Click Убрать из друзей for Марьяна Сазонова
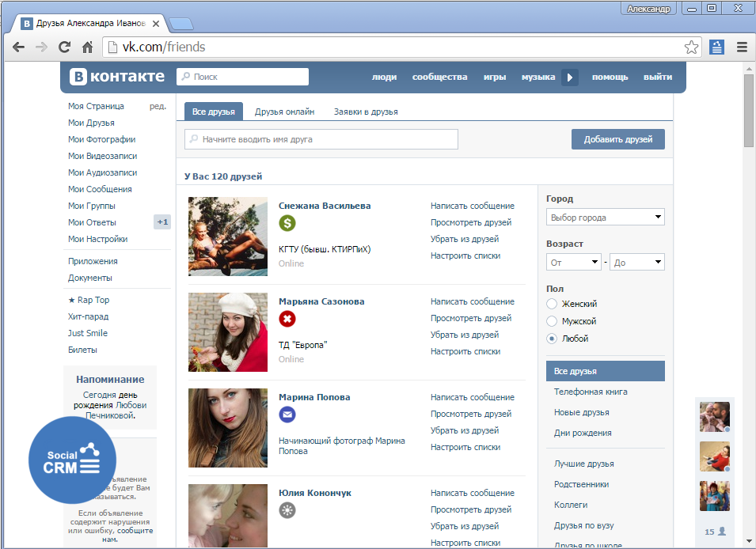Image resolution: width=756 pixels, height=549 pixels. point(465,335)
